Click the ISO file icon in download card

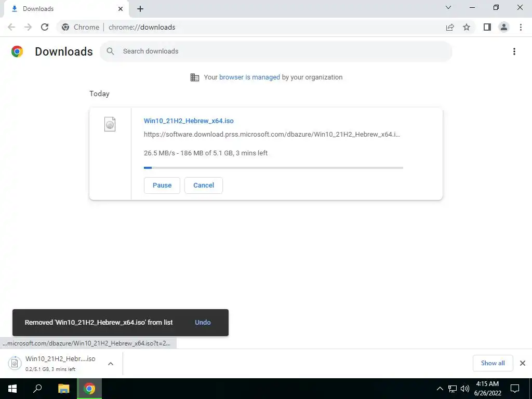(110, 124)
